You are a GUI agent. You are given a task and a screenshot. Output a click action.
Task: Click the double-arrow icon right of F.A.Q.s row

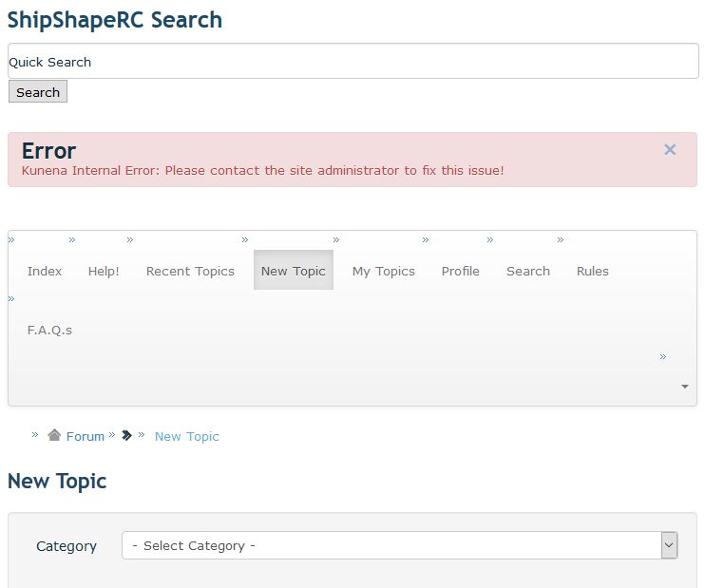pyautogui.click(x=663, y=357)
